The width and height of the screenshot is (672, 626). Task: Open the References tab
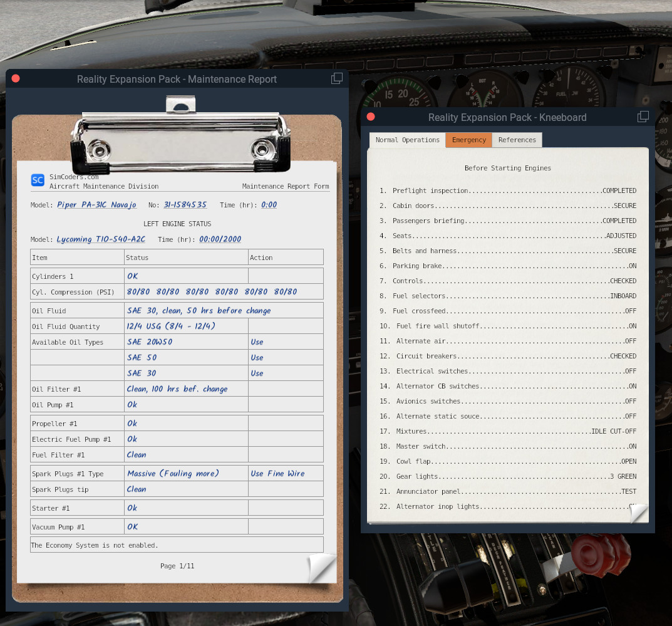[x=517, y=140]
